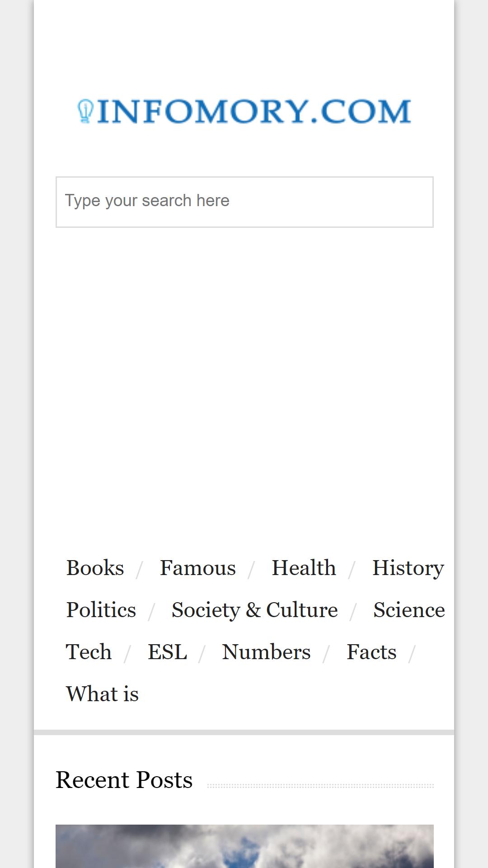Open the Facts category

(x=371, y=652)
